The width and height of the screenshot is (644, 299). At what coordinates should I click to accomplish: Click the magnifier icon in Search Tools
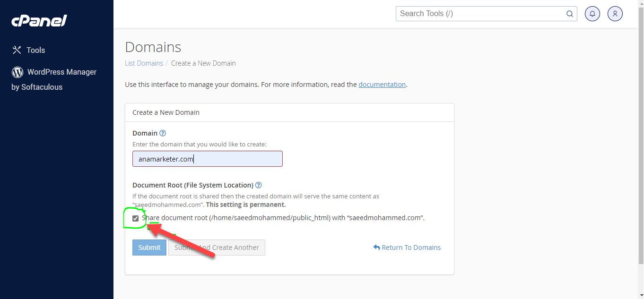tap(570, 14)
